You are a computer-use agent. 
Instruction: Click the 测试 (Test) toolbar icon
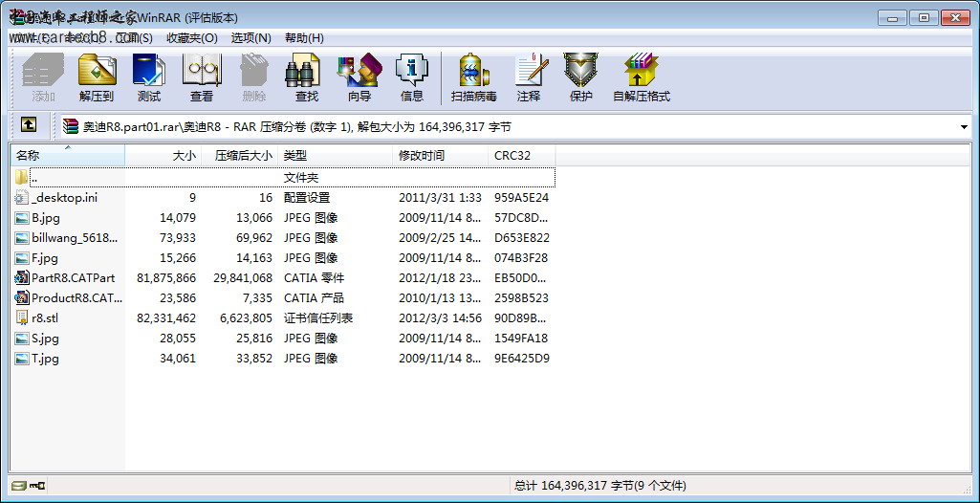click(149, 70)
